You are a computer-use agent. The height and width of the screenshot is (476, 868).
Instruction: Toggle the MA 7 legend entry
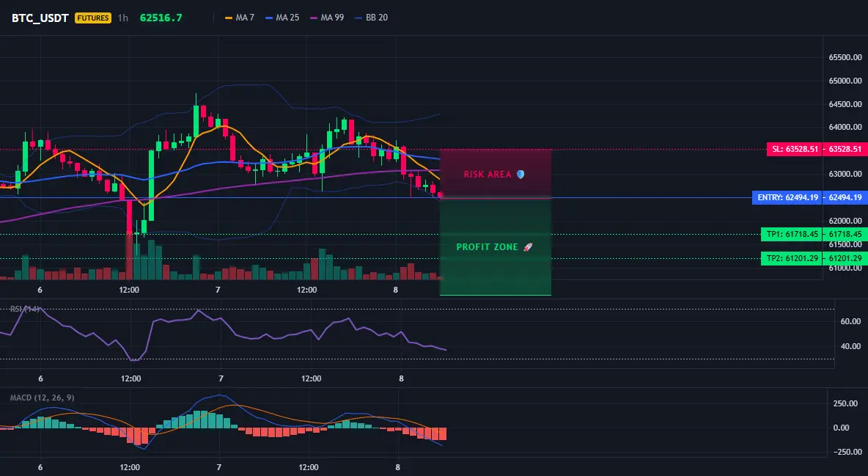(240, 18)
